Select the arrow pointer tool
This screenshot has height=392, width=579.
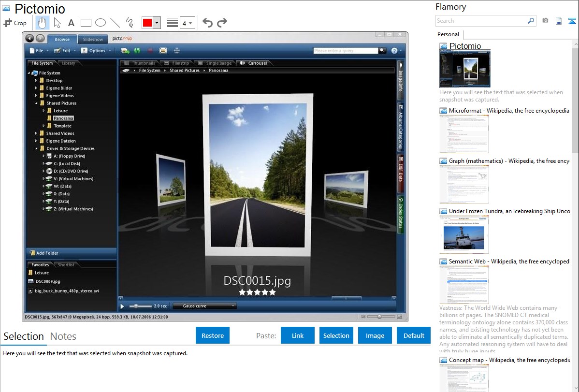[57, 23]
